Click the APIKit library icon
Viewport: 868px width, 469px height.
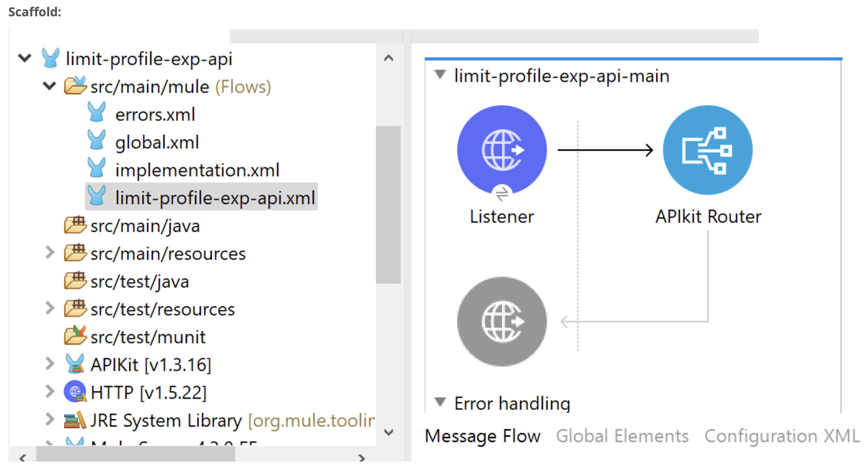pyautogui.click(x=75, y=364)
